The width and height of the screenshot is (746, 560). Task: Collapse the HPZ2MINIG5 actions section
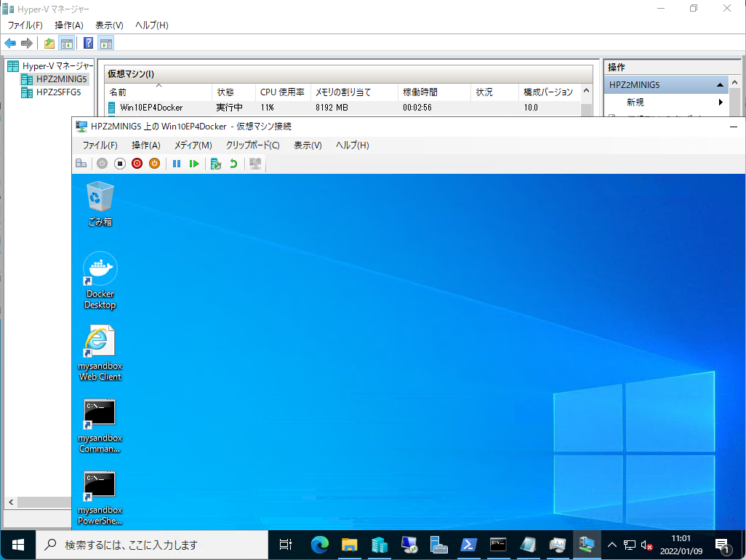pos(720,85)
